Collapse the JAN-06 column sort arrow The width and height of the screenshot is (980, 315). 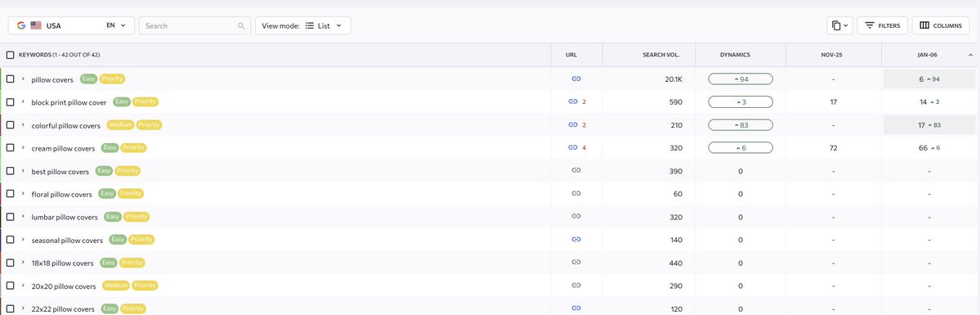coord(970,55)
